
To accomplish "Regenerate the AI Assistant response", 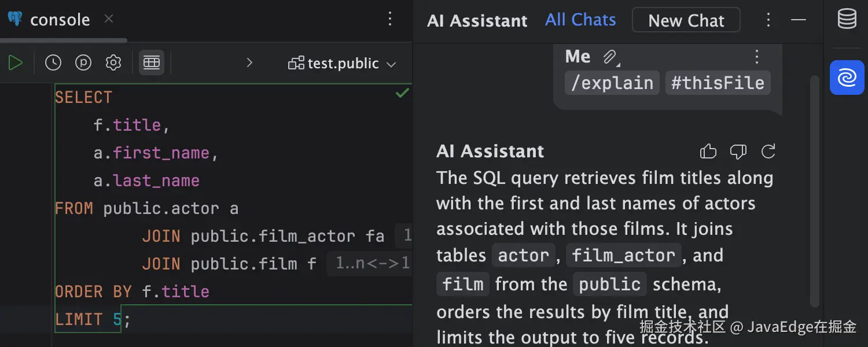I will tap(768, 152).
